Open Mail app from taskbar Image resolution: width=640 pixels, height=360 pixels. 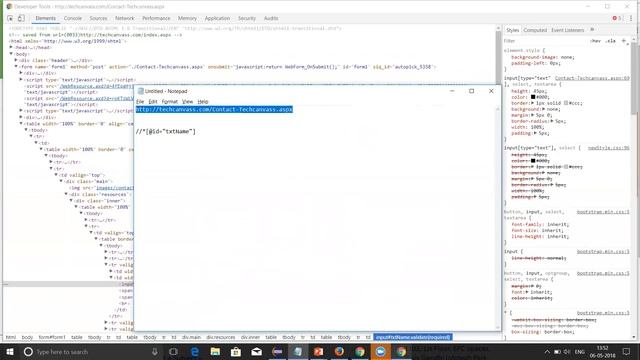[x=256, y=352]
